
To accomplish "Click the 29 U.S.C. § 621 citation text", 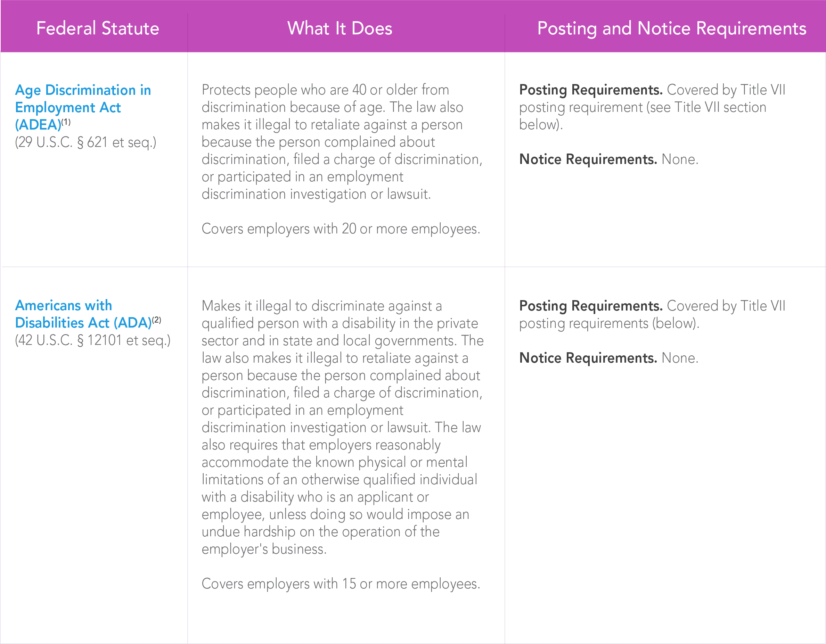I will 85,142.
